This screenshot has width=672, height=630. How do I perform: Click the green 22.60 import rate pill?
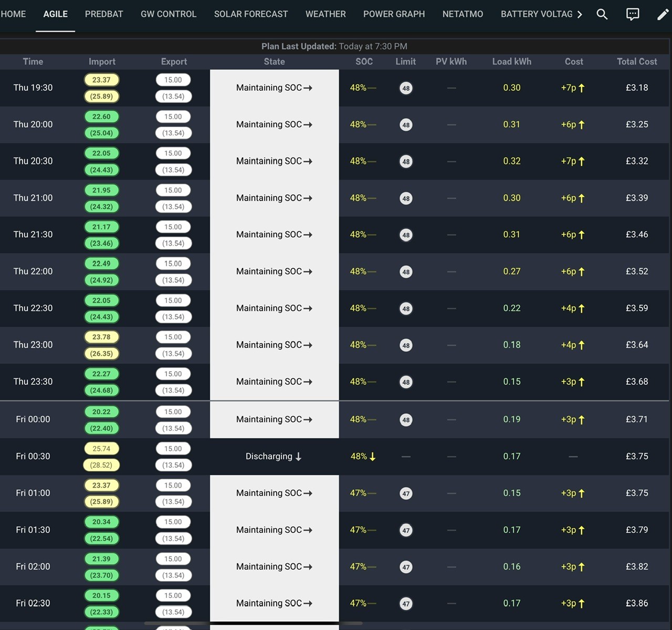[101, 117]
